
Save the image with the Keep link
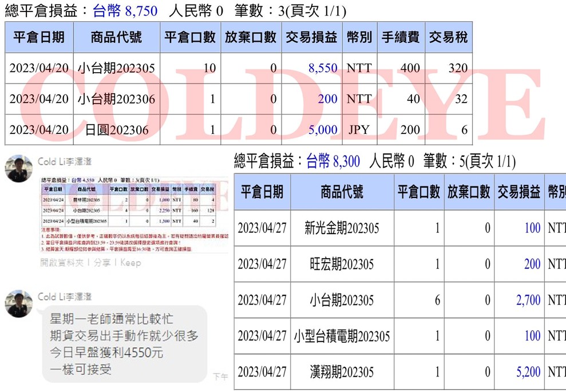[130, 263]
